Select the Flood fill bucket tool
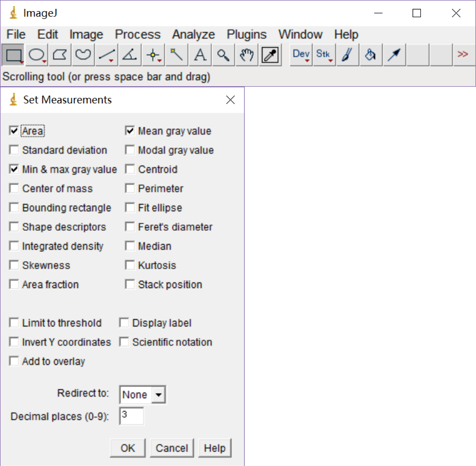Viewport: 476px width, 466px height. coord(371,55)
